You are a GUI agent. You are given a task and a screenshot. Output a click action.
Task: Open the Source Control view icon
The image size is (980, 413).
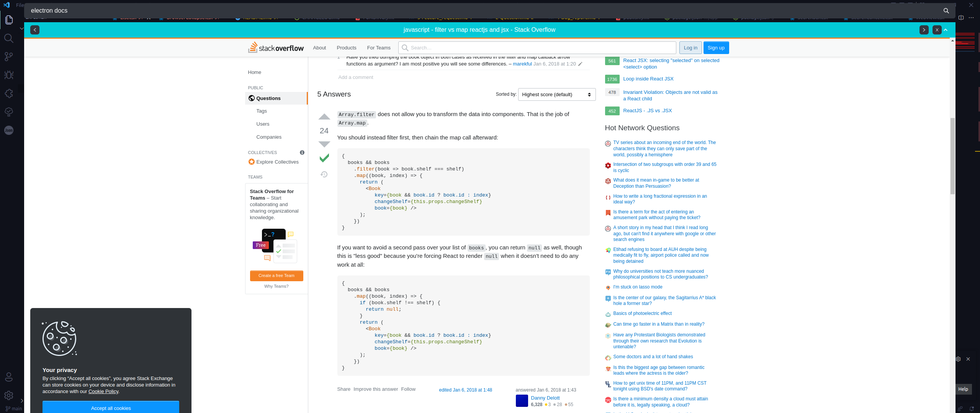[x=9, y=57]
